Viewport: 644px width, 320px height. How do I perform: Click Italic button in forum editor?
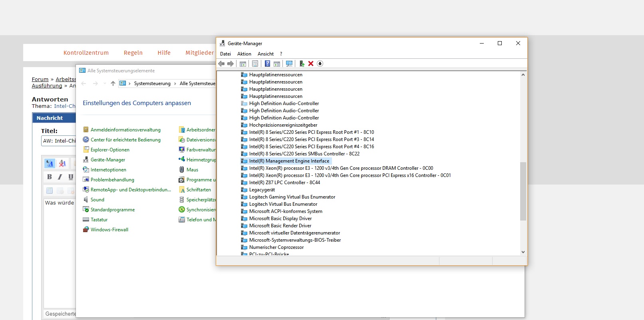click(60, 177)
